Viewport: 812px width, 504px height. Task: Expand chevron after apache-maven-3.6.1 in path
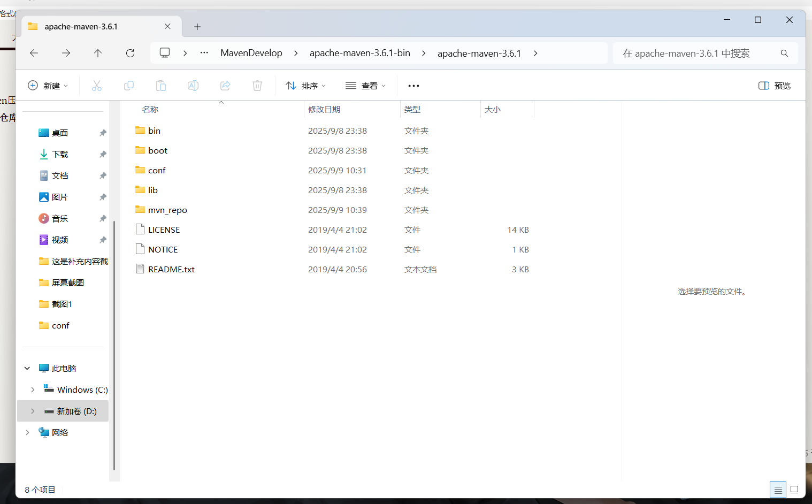tap(535, 53)
